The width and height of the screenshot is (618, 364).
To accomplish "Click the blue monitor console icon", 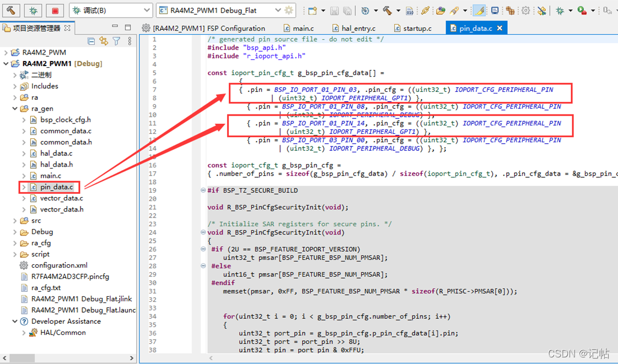I will [495, 10].
